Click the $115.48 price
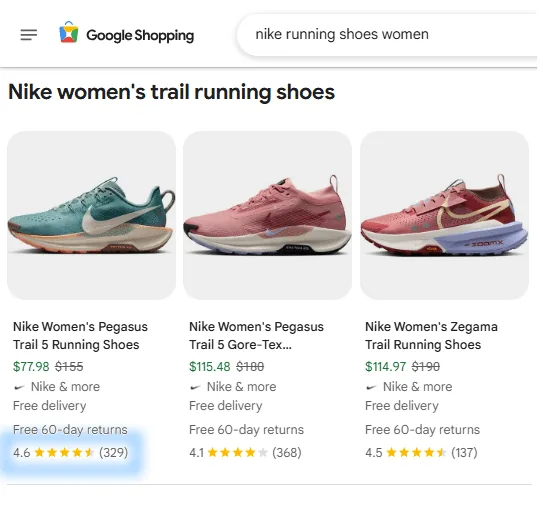 point(210,366)
